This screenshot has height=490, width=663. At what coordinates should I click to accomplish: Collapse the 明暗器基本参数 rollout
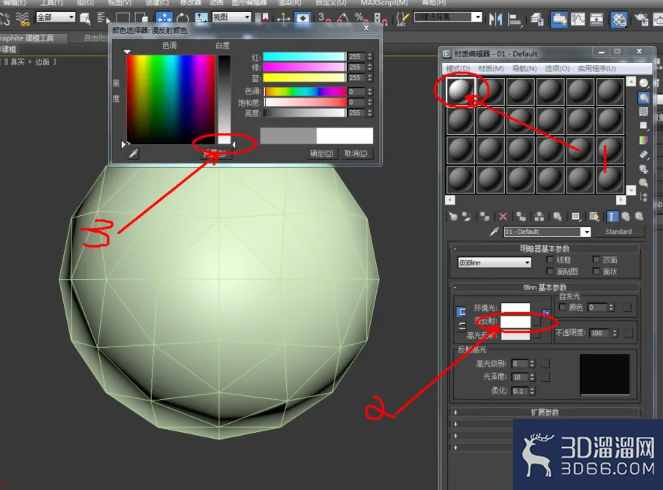coord(544,249)
